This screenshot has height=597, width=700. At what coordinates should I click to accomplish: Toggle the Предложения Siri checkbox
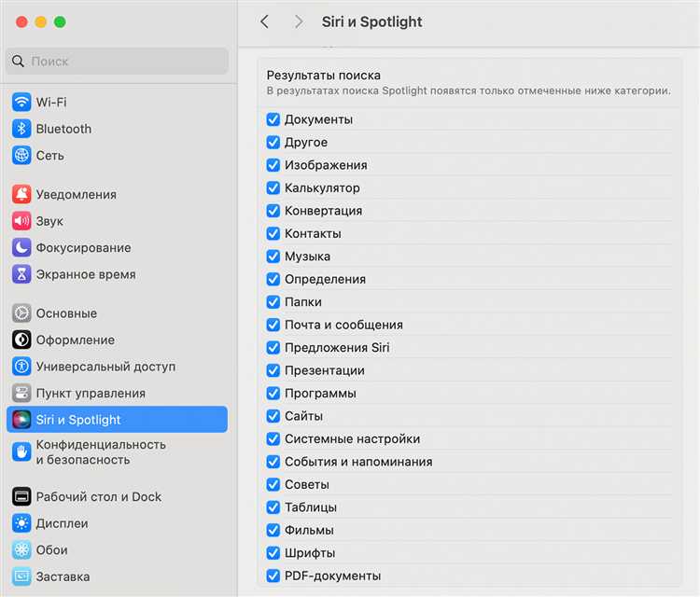coord(273,348)
